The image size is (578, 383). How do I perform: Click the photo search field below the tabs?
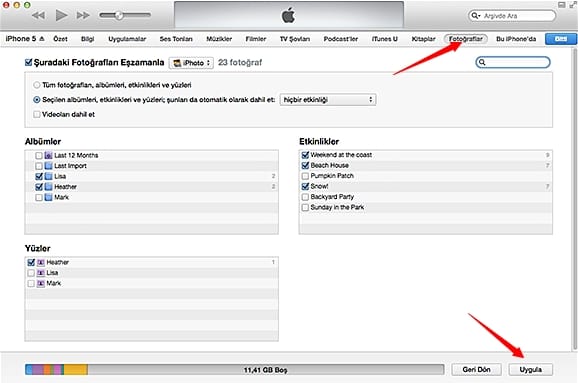coord(513,62)
